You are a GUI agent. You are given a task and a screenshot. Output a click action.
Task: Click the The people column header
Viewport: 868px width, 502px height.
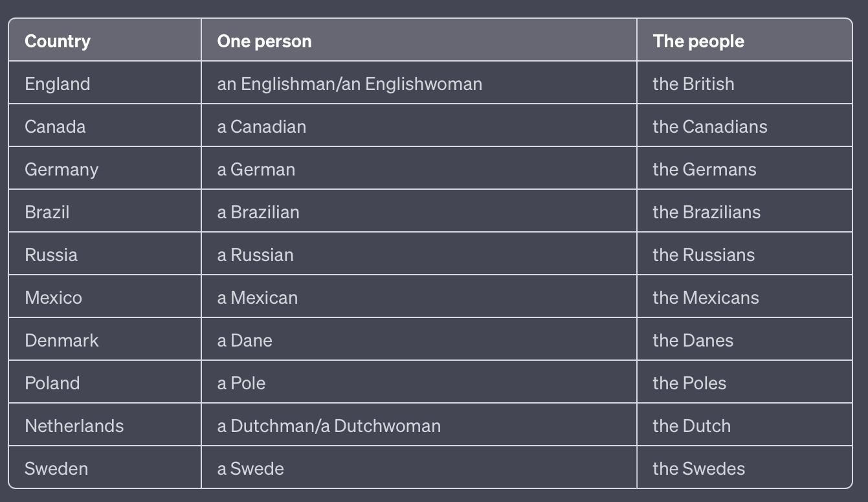coord(744,40)
